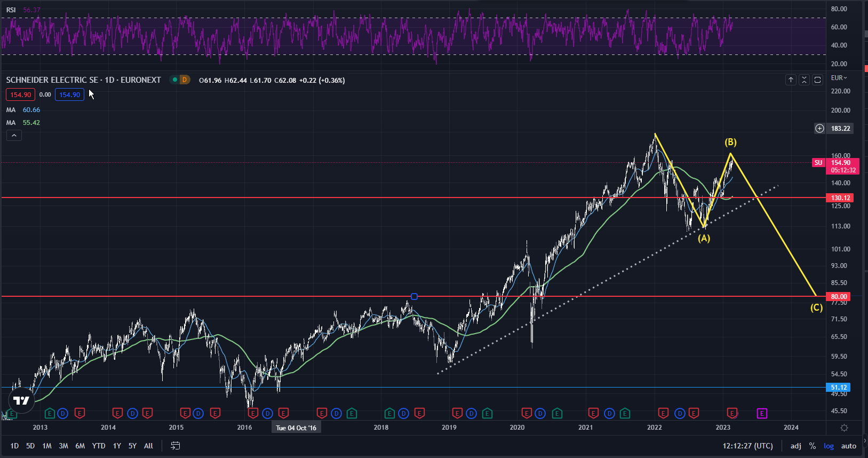Click the 2024 label on time axis
Image resolution: width=868 pixels, height=458 pixels.
coord(791,427)
